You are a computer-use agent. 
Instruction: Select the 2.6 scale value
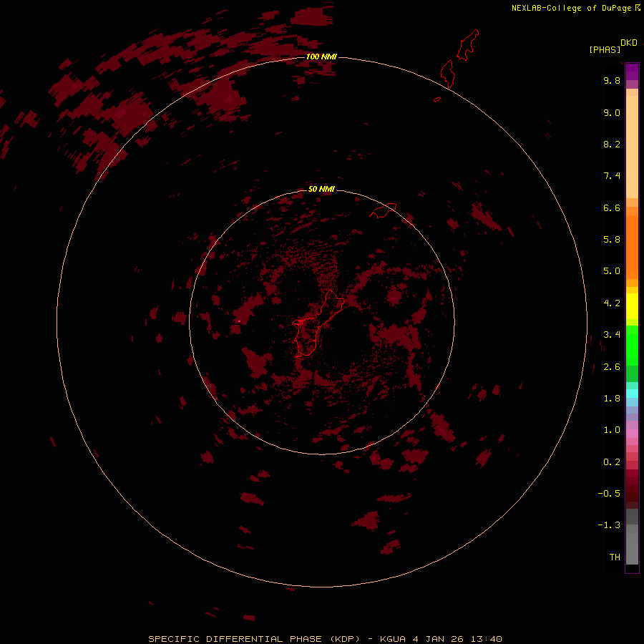(x=612, y=367)
